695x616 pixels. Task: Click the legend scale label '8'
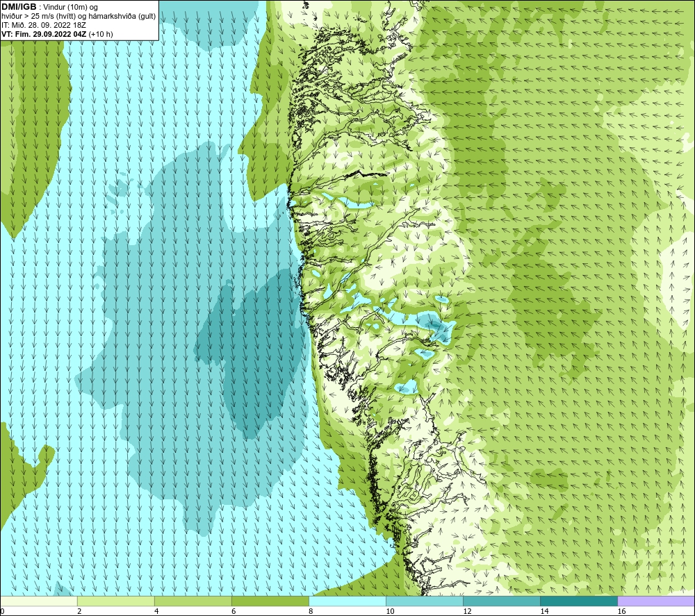pos(310,612)
